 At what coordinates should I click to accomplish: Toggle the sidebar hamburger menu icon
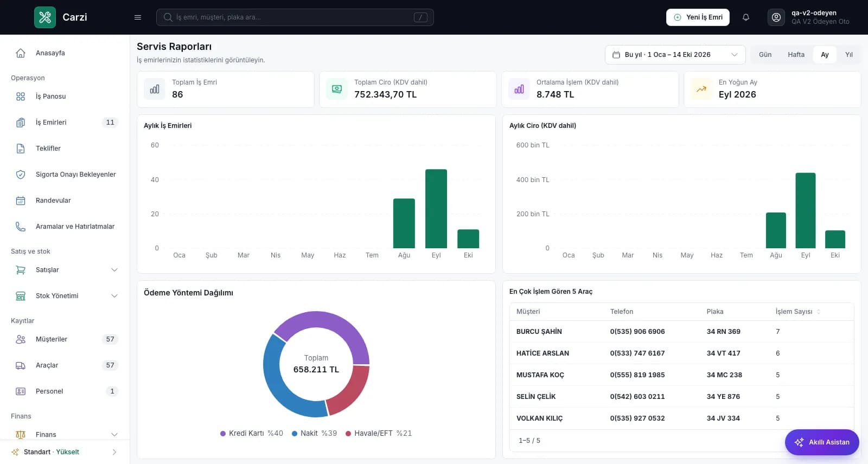tap(138, 17)
